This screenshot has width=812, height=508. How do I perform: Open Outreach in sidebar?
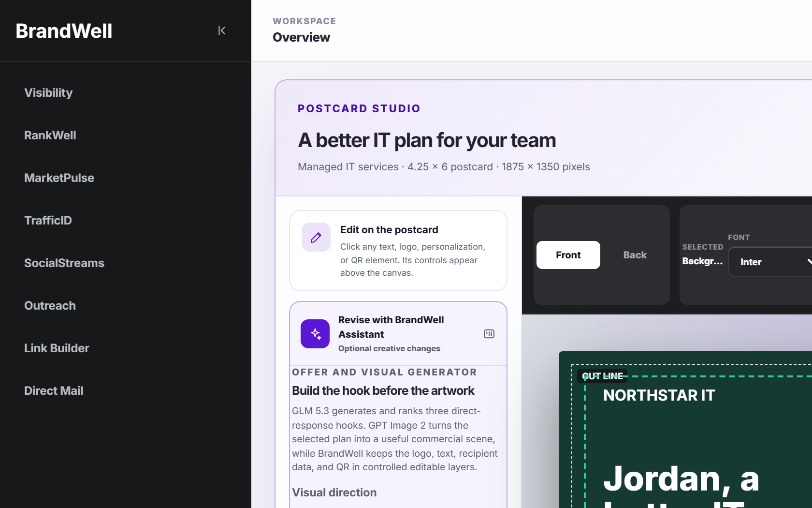coord(50,306)
